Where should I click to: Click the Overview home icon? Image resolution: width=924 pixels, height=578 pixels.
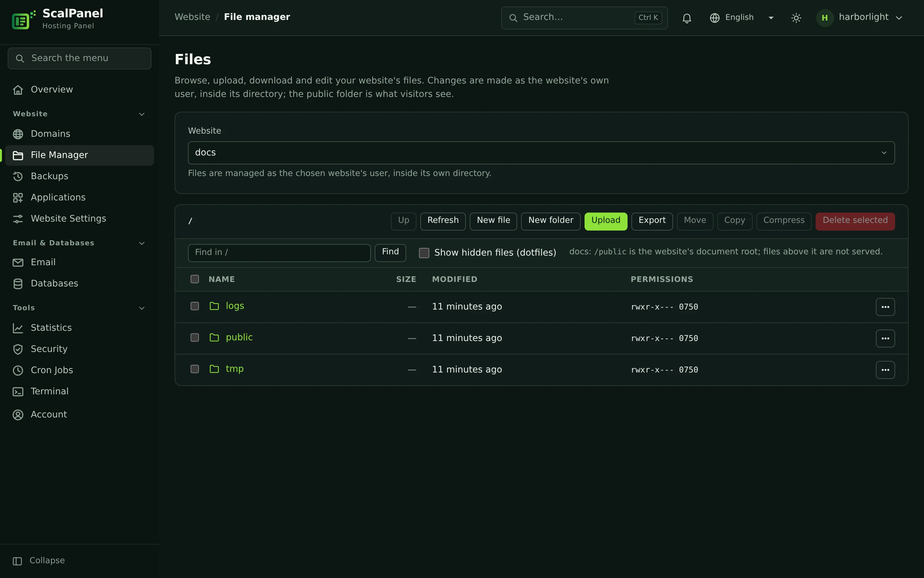18,90
